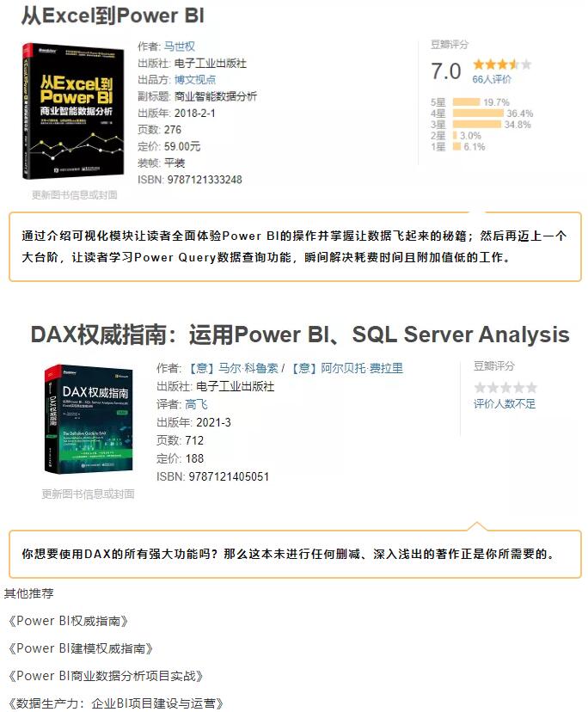Viewport: 588px width, 712px height.
Task: Click the quote starting 通过介绍可视化模块
Action: tap(294, 247)
